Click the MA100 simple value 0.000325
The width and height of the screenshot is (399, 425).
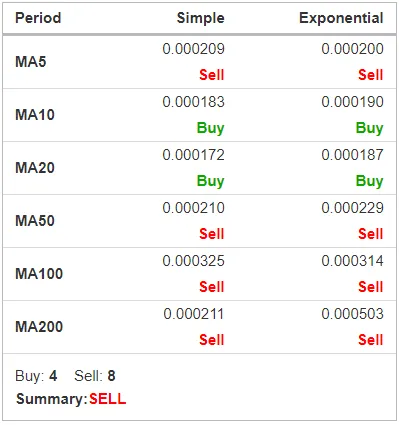(194, 261)
